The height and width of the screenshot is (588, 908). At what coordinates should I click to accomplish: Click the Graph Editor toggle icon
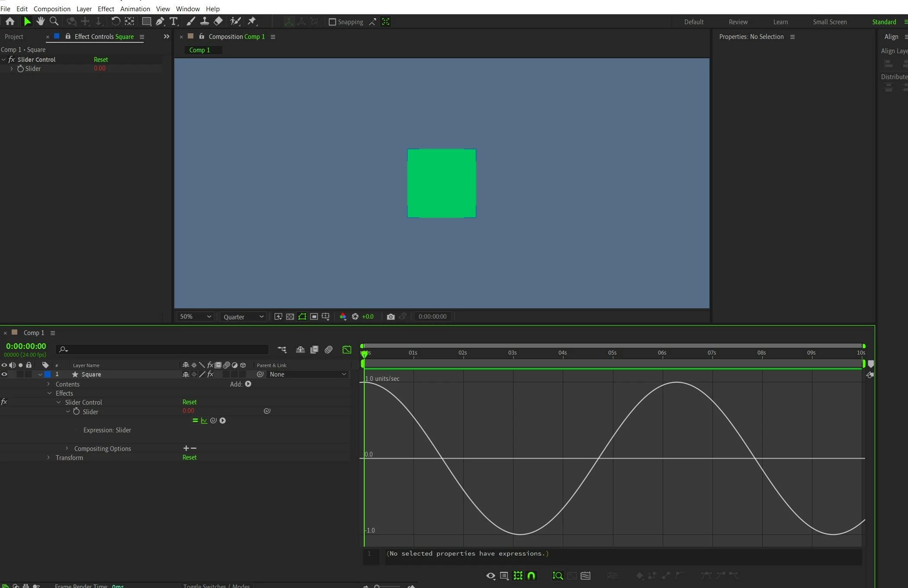point(347,349)
